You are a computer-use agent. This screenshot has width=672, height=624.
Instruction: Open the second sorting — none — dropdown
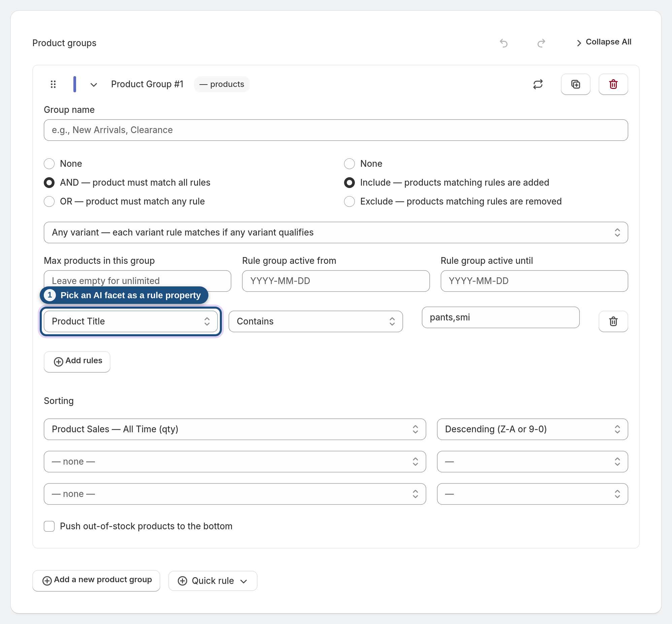(235, 462)
